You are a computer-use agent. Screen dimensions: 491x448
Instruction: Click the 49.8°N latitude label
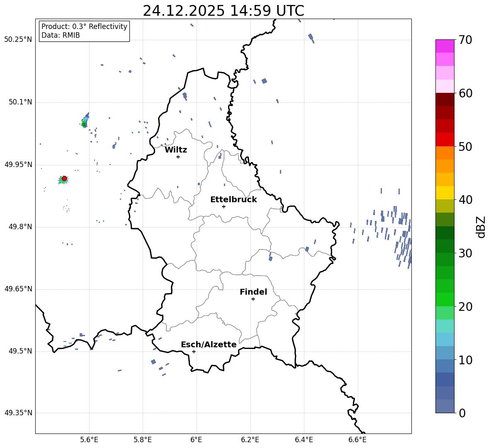pyautogui.click(x=20, y=227)
